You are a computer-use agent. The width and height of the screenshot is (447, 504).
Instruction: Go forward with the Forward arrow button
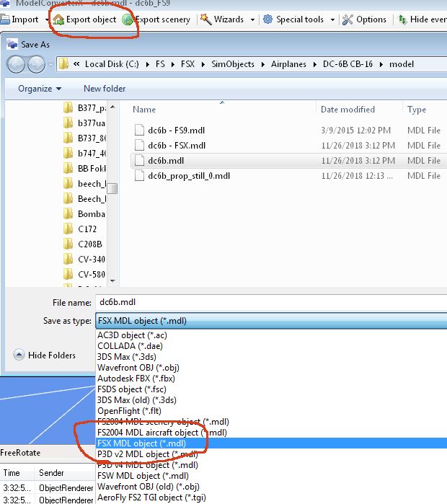click(x=36, y=64)
